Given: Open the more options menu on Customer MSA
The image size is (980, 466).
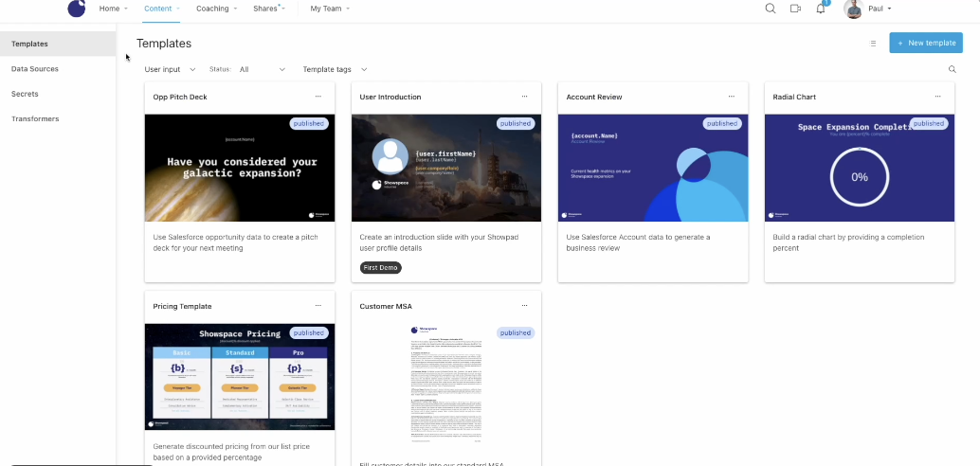Looking at the screenshot, I should coord(524,306).
